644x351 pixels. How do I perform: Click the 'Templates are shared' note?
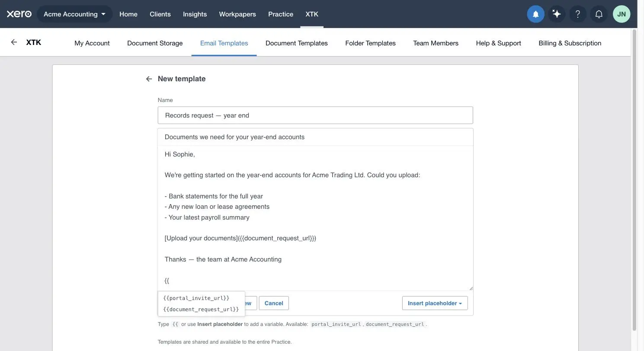click(x=225, y=342)
